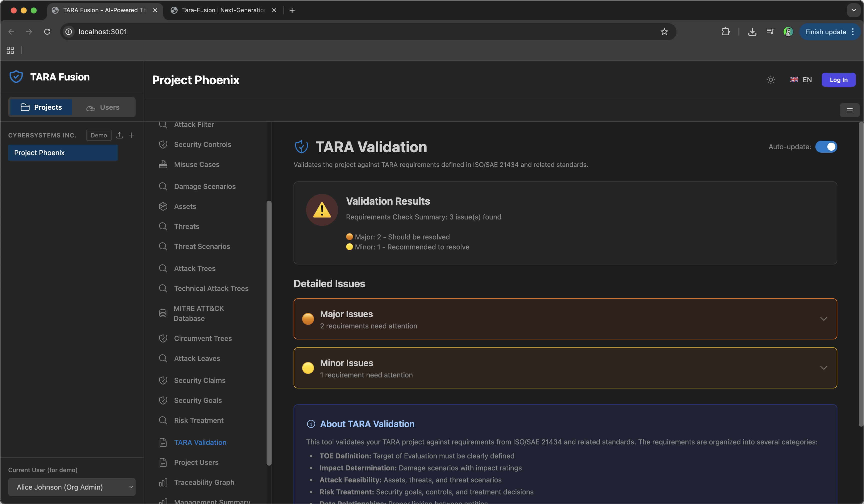The width and height of the screenshot is (864, 504).
Task: Click the Assets box icon
Action: 163,206
